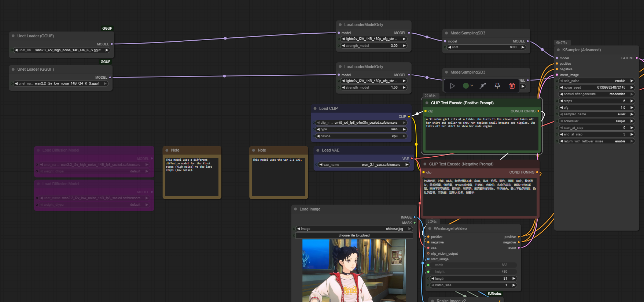Click the negative prompt text area
Screen dimensions: 644x302
480,196
